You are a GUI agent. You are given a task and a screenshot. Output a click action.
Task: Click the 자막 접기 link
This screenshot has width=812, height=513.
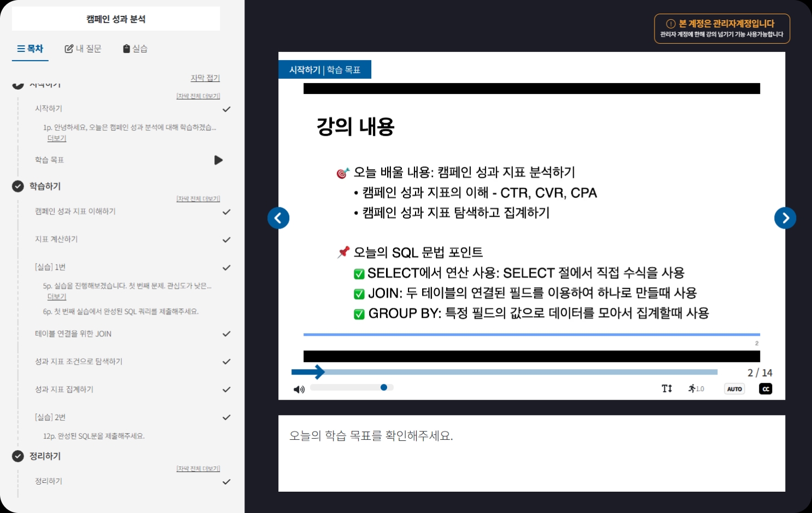(x=205, y=78)
